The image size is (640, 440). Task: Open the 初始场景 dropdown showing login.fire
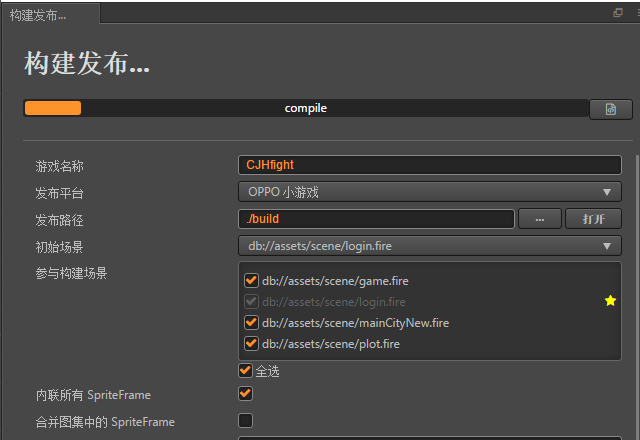430,246
